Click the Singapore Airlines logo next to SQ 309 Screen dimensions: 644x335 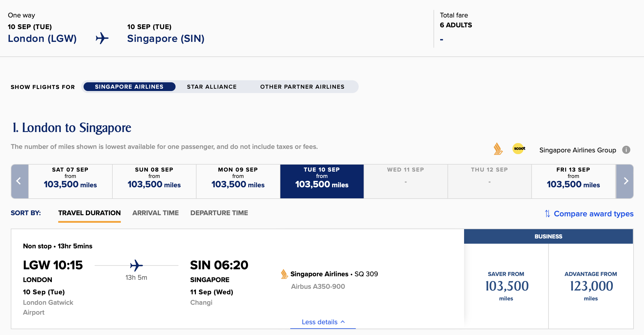click(284, 274)
